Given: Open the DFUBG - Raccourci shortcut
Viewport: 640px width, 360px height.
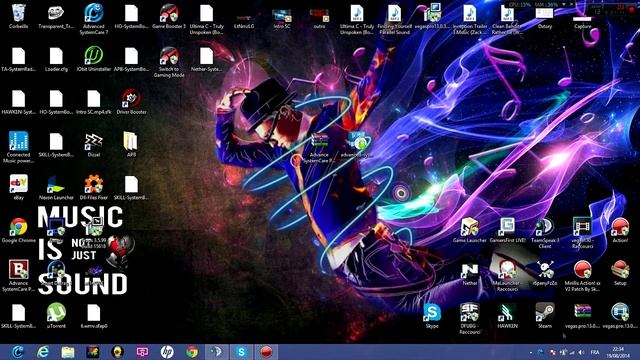Looking at the screenshot, I should coord(469,319).
